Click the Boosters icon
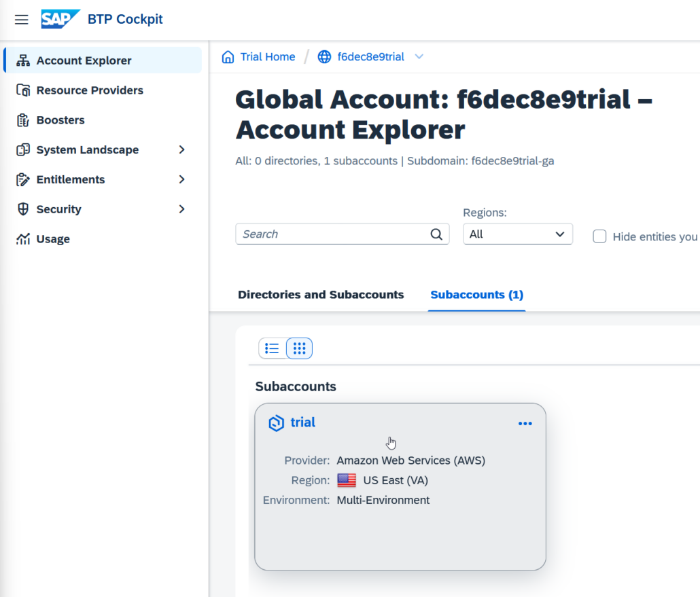This screenshot has width=700, height=597. point(23,120)
